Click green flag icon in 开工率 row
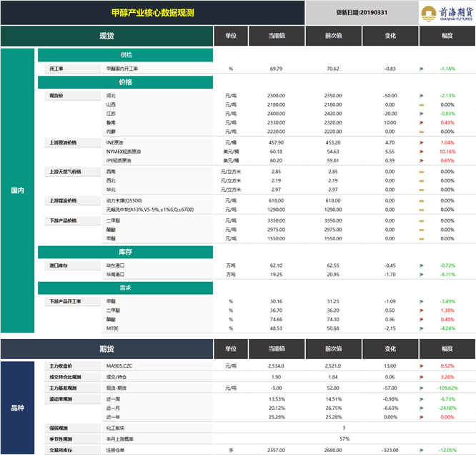This screenshot has height=455, width=476. coord(422,69)
